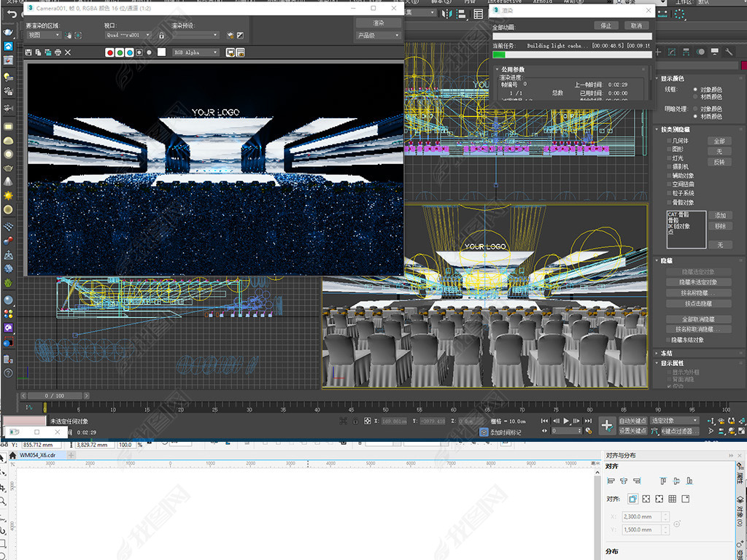This screenshot has width=747, height=560.
Task: Click 反转 button in hide by category
Action: coord(719,162)
